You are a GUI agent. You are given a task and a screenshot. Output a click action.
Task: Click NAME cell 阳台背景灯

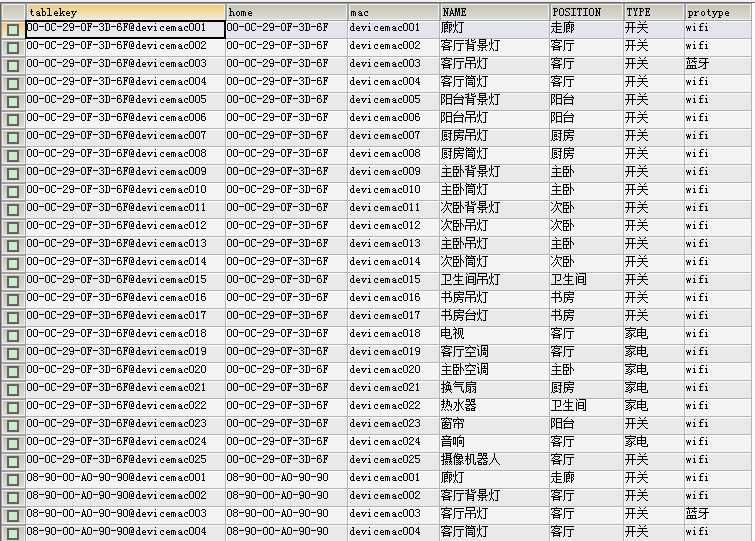(x=494, y=100)
